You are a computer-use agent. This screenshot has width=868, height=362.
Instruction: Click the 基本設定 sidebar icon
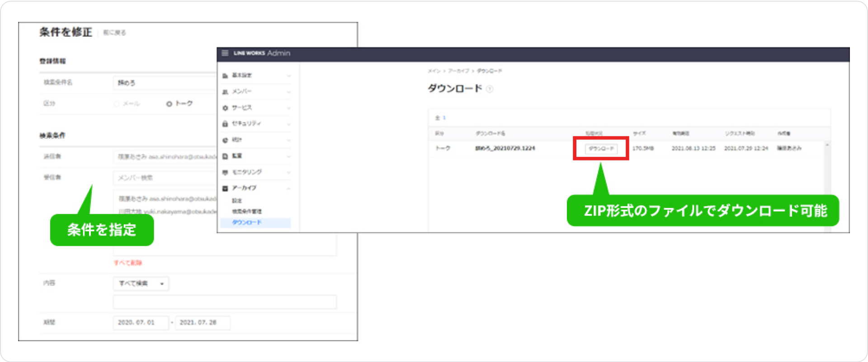225,75
